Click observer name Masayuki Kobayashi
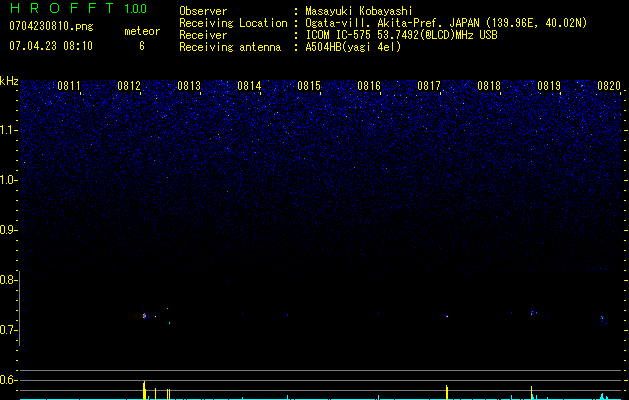Screen dimensions: 629x400 point(359,11)
